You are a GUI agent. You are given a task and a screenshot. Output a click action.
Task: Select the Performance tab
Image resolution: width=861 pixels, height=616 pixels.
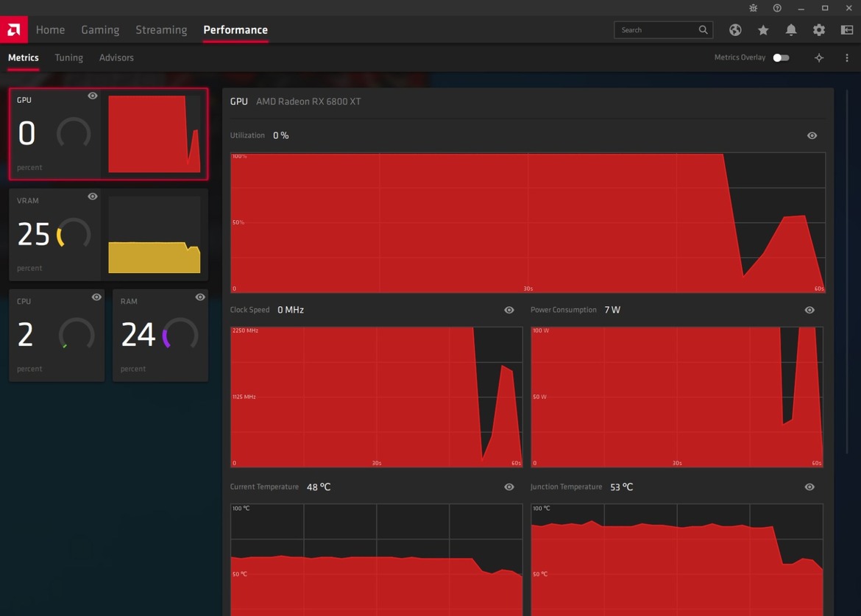[x=235, y=29]
